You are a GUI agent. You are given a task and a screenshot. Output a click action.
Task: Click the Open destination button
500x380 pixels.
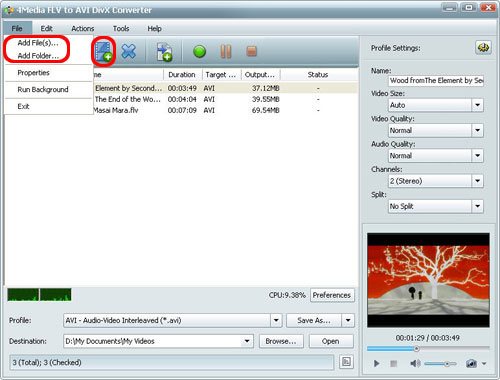click(331, 341)
